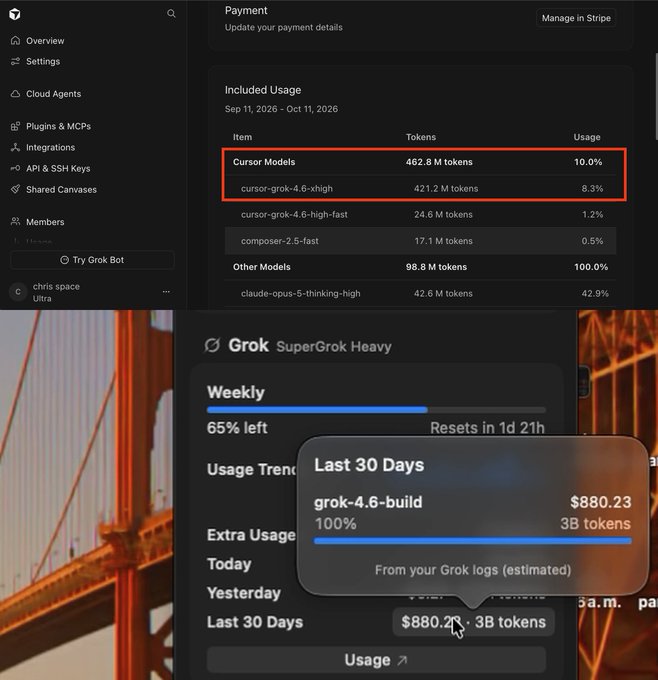
Task: Click the Last 30 Days row label in the widget
Action: [x=255, y=622]
